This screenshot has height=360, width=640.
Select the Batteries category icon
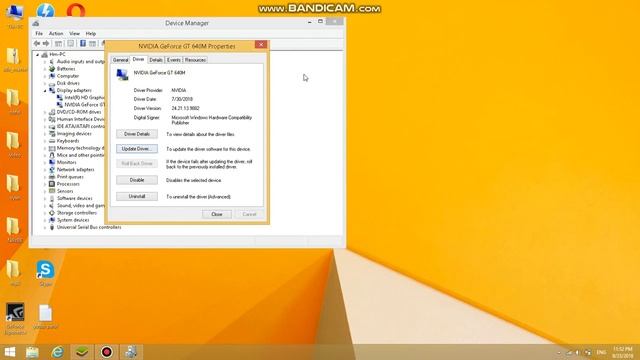coord(52,69)
